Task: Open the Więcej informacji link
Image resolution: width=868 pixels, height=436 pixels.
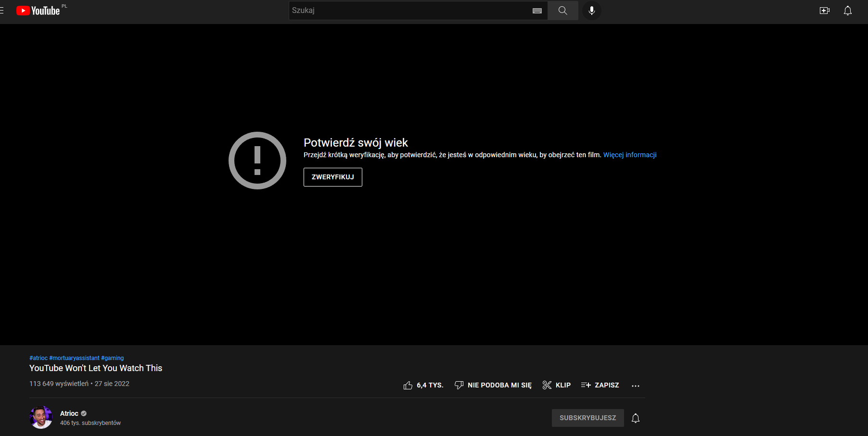Action: 629,155
